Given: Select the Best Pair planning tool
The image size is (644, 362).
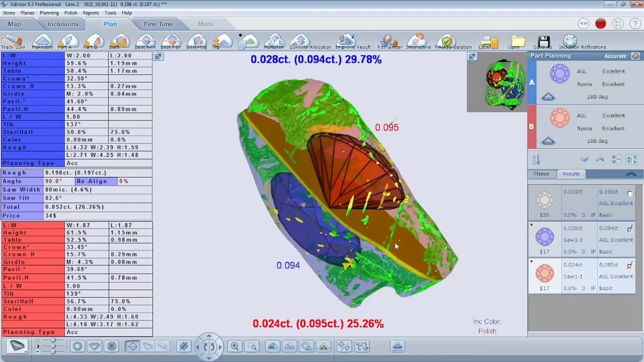Looking at the screenshot, I should click(171, 41).
